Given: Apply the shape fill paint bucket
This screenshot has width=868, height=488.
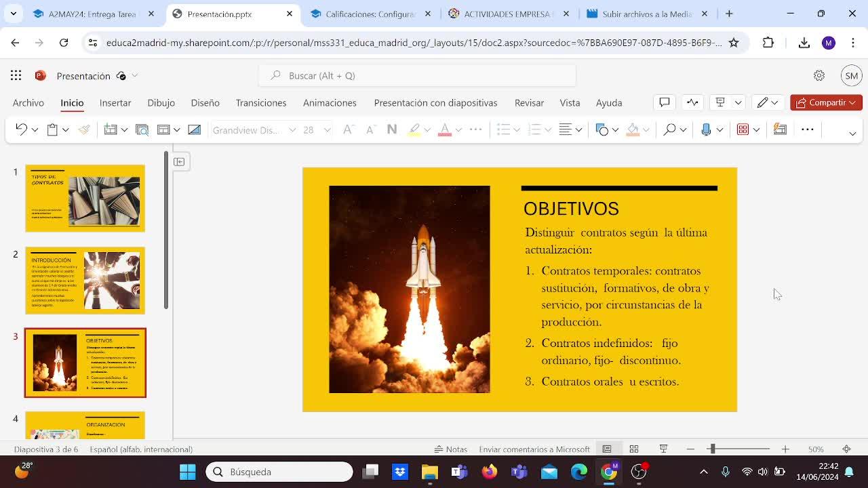Looking at the screenshot, I should pyautogui.click(x=633, y=129).
